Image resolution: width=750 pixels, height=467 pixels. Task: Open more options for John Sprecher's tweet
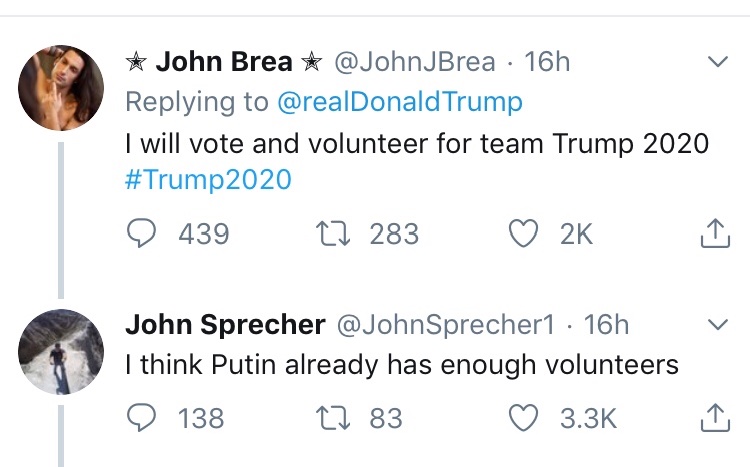[x=717, y=325]
